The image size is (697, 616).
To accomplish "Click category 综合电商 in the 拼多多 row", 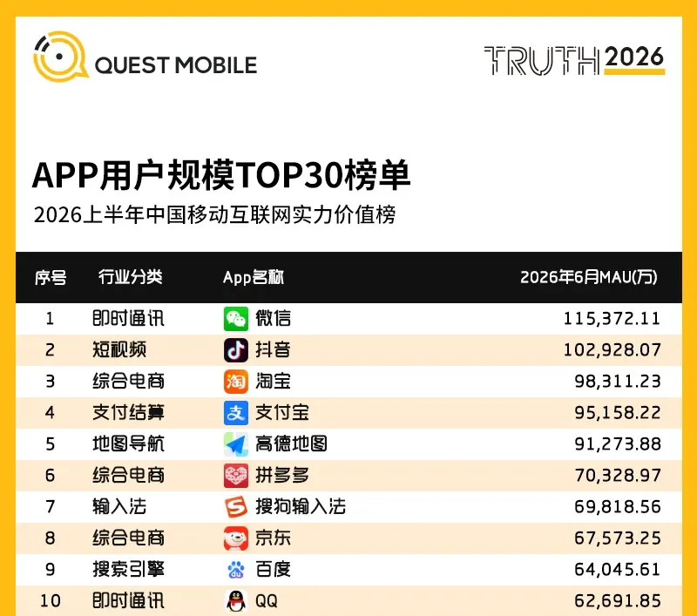I will pyautogui.click(x=128, y=475).
